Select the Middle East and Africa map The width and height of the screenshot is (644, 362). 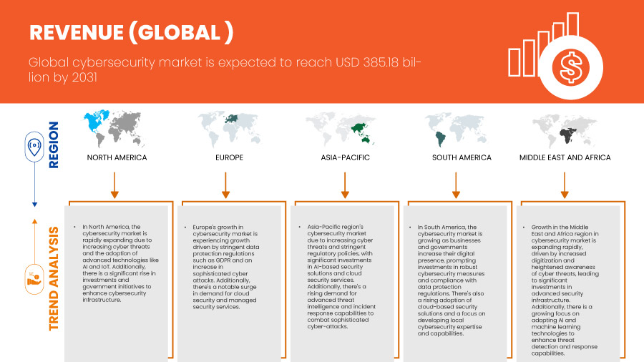(x=565, y=129)
